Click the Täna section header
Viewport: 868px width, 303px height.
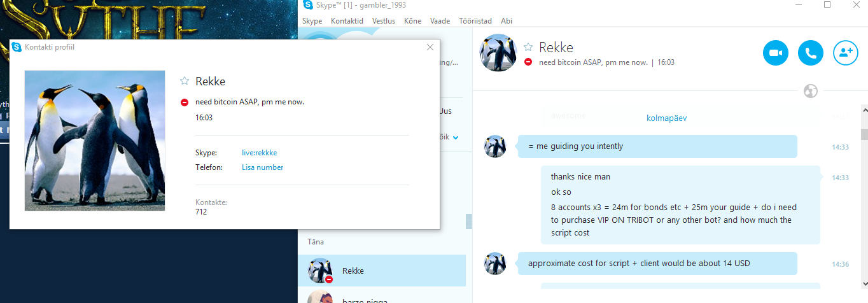pyautogui.click(x=316, y=242)
